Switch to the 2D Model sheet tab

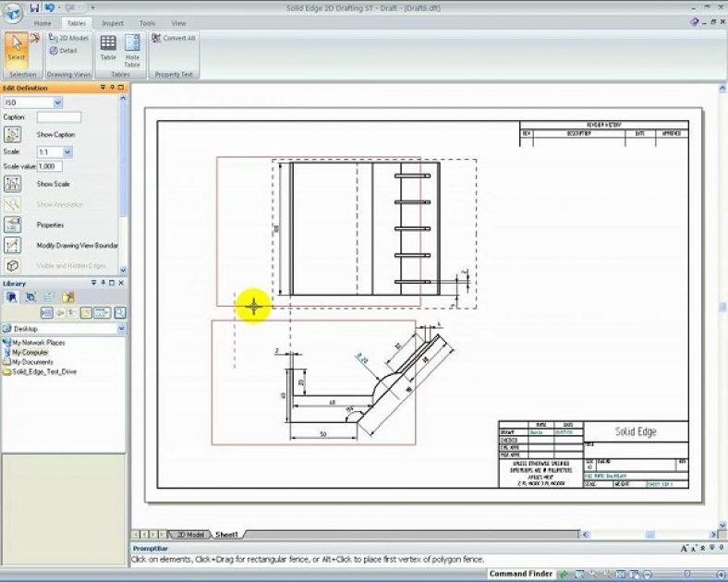tap(190, 535)
